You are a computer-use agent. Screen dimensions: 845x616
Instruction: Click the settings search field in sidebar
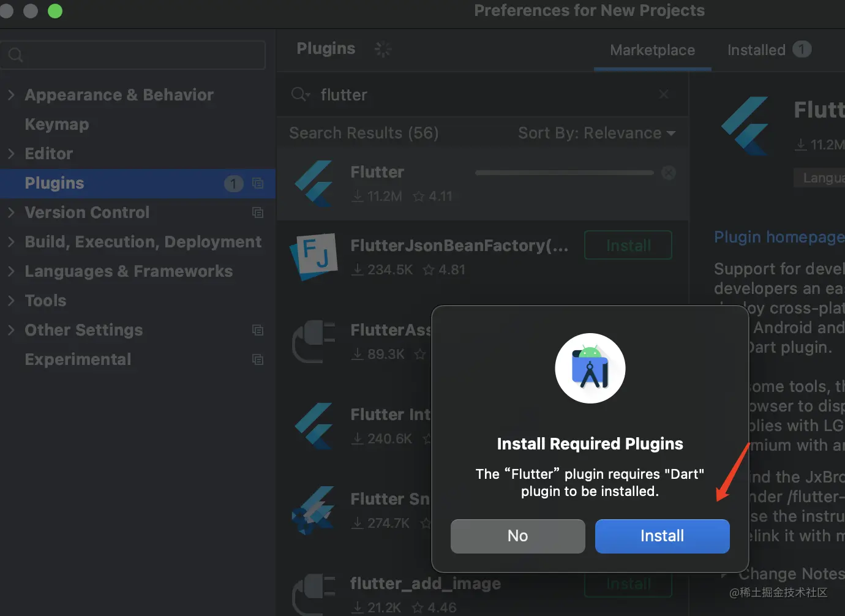[x=133, y=55]
